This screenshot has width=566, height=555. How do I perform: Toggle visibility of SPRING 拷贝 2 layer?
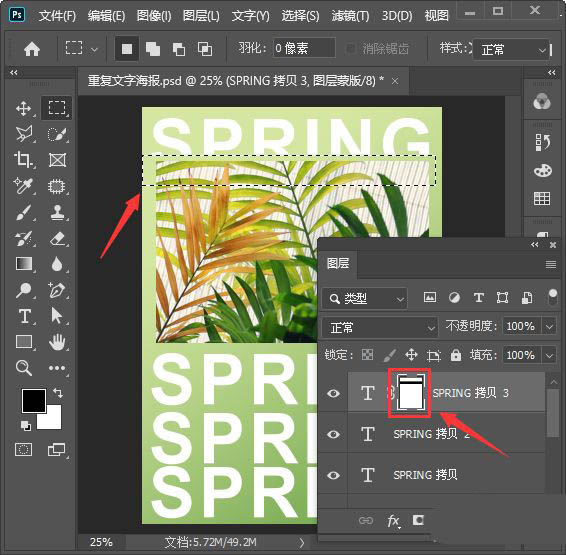pos(333,434)
